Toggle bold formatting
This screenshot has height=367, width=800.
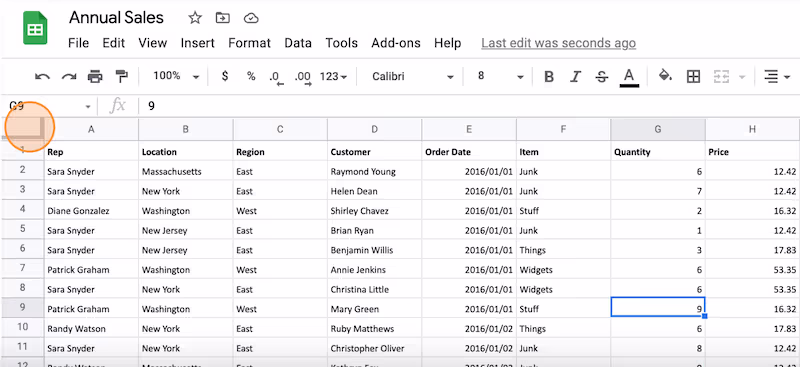[549, 77]
